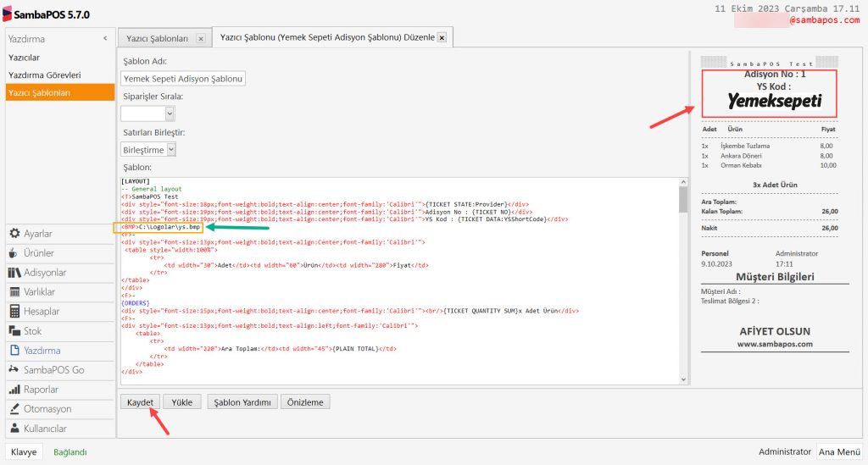Open Şablon Yardımı
The height and width of the screenshot is (465, 868).
(242, 402)
